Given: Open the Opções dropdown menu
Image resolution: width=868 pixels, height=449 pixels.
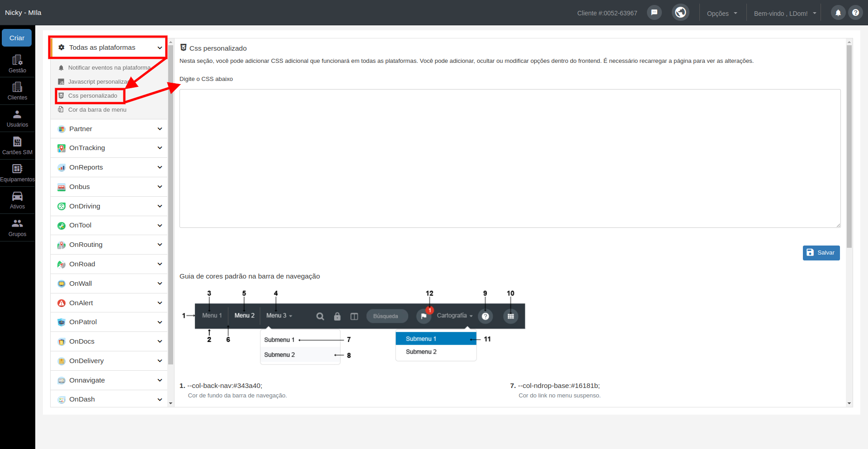Looking at the screenshot, I should tap(722, 13).
